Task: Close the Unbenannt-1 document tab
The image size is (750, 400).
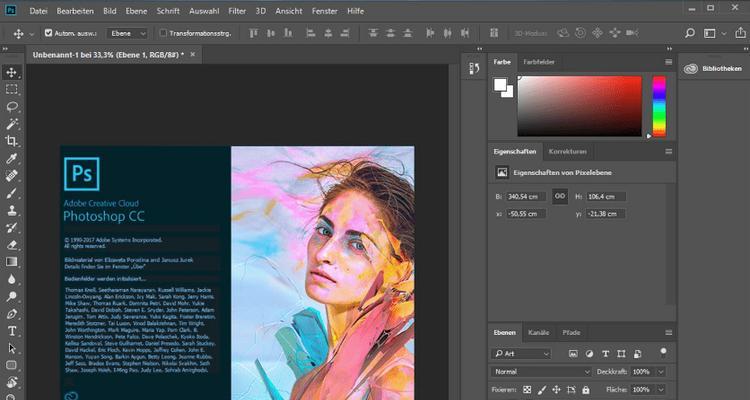Action: tap(193, 55)
